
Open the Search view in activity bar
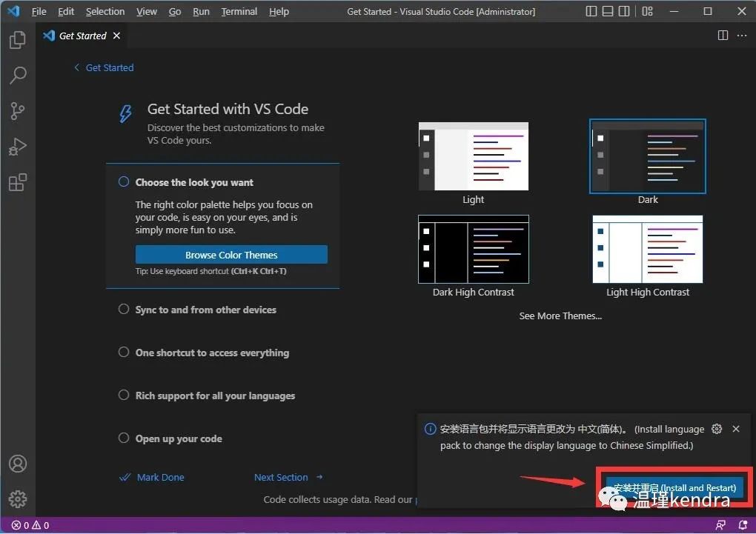point(18,76)
